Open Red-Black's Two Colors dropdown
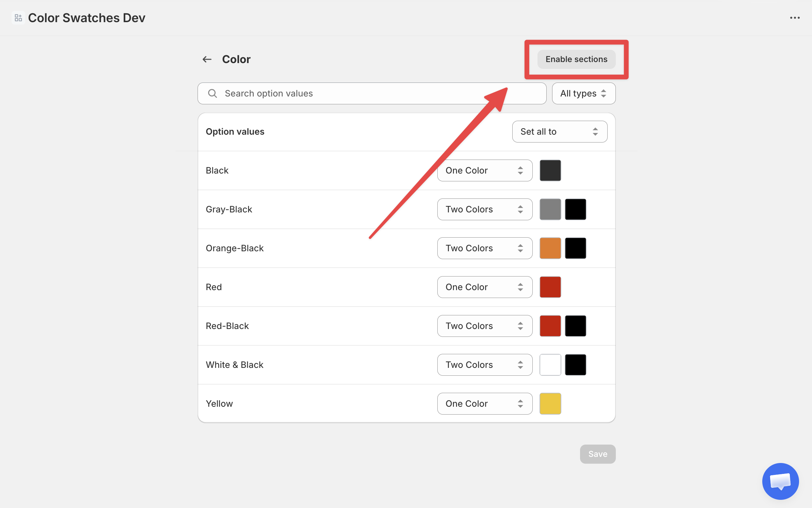 [484, 326]
